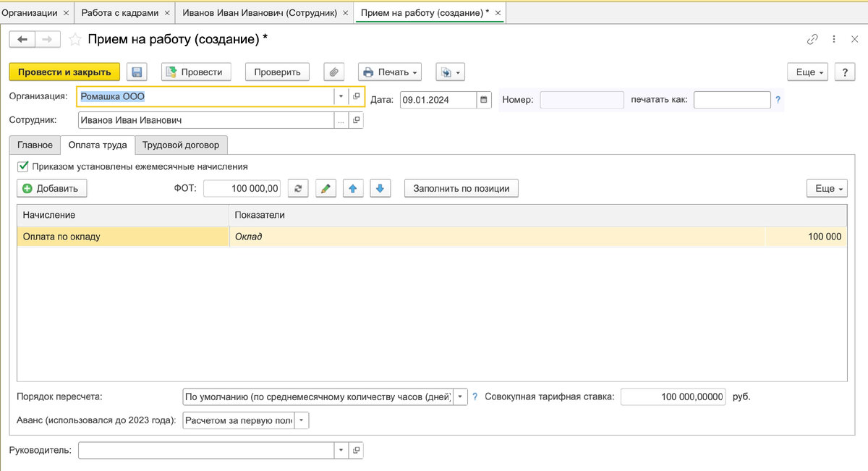Close the Прием на работу tab

pyautogui.click(x=498, y=13)
